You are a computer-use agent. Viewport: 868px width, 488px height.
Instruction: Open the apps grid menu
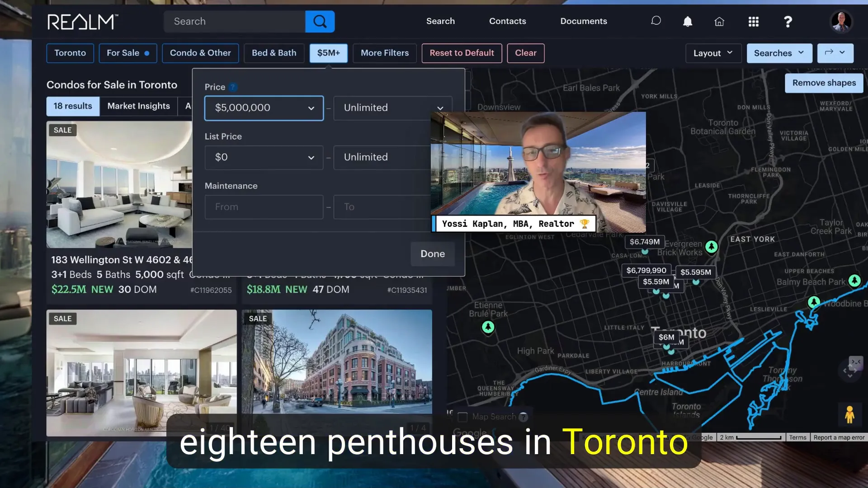tap(753, 21)
